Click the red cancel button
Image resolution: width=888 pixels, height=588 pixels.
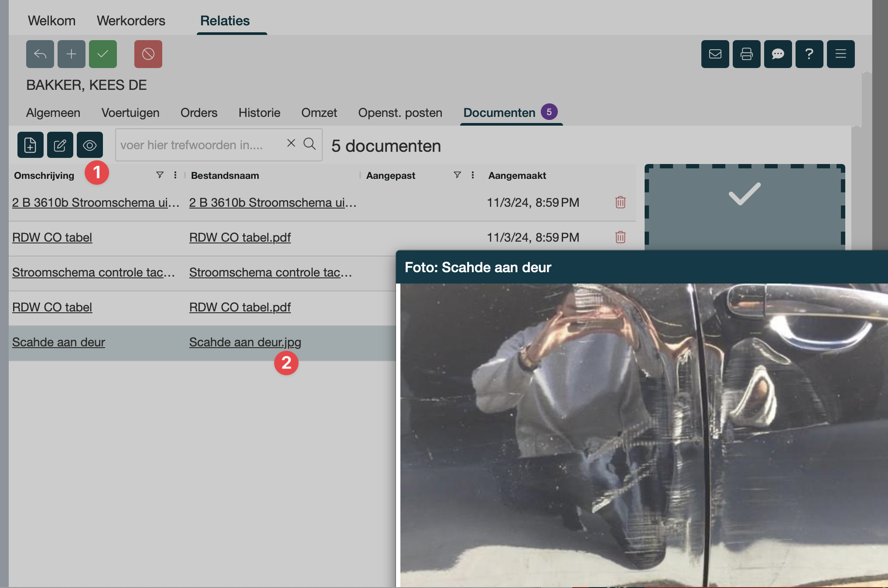(x=148, y=54)
